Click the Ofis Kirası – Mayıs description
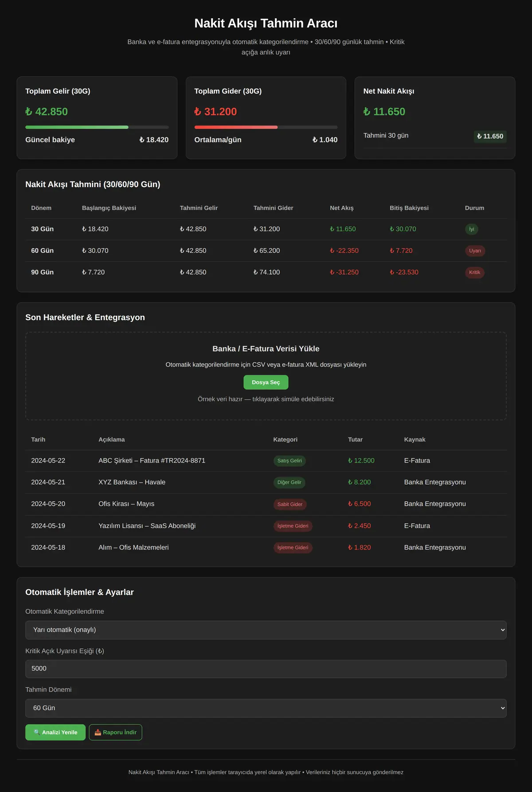532x792 pixels. 126,504
